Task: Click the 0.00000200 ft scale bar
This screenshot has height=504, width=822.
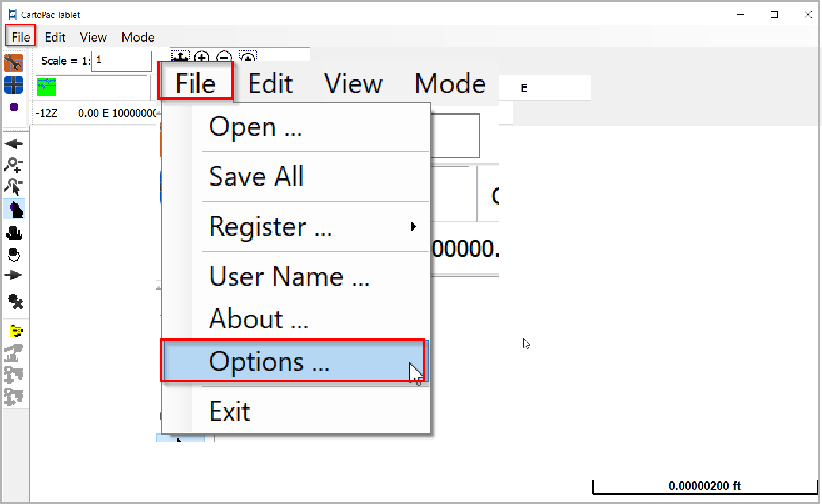Action: coord(704,486)
